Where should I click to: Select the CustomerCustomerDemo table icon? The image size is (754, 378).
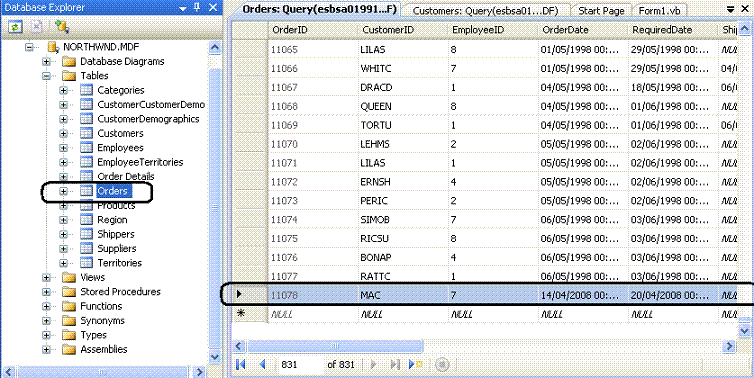[86, 104]
